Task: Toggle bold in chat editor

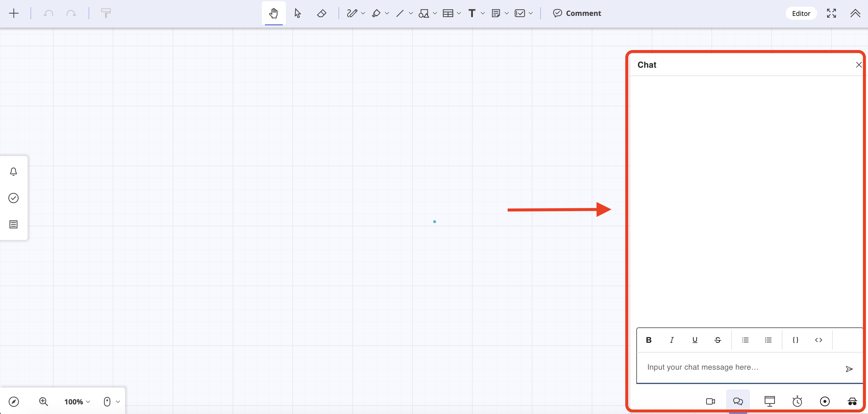Action: pos(649,340)
